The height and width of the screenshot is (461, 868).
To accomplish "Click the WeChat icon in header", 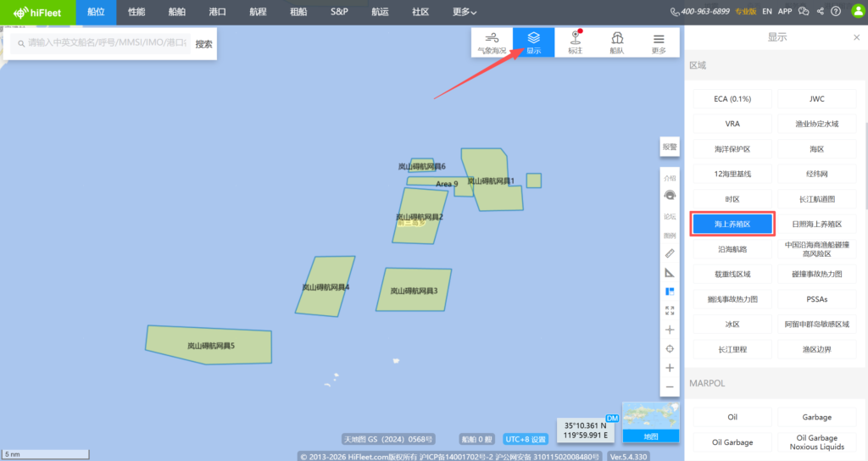I will (x=804, y=12).
